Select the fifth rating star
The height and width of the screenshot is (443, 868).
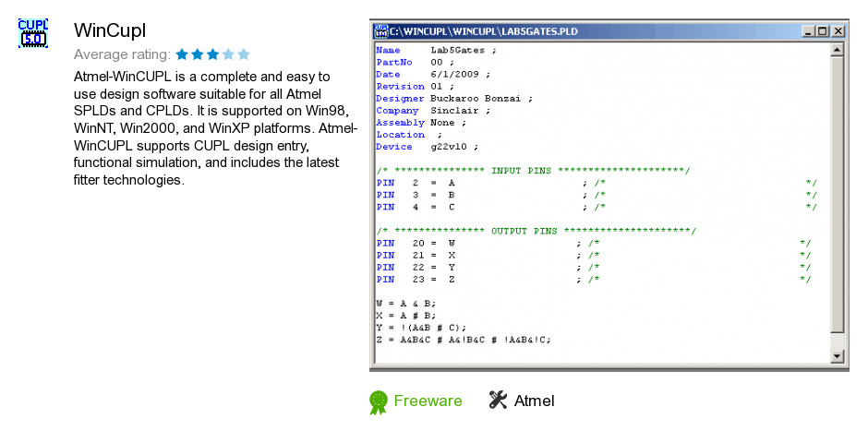click(244, 54)
